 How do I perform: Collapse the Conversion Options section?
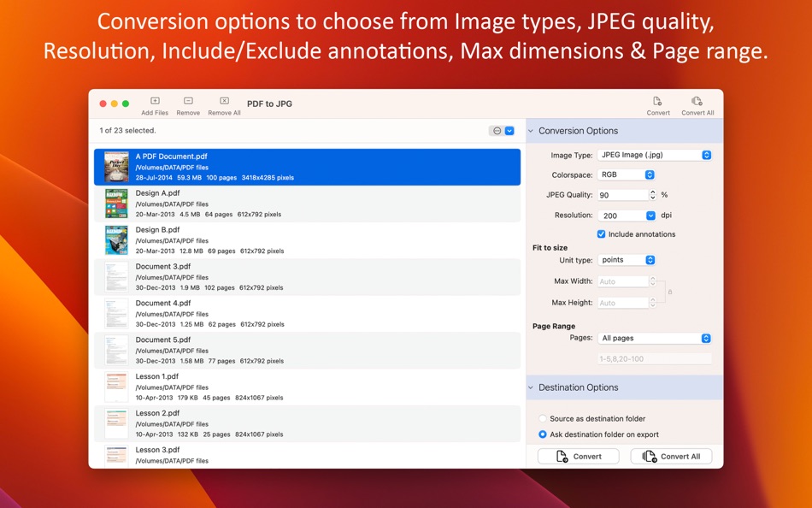coord(531,131)
